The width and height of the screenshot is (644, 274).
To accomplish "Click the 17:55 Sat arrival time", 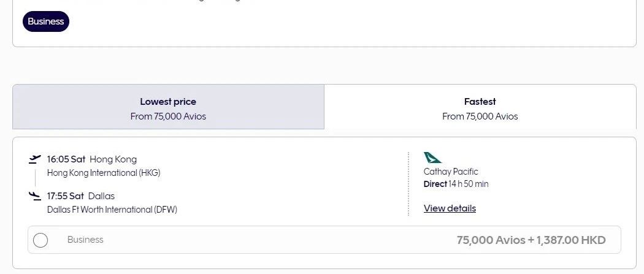I will [x=66, y=196].
